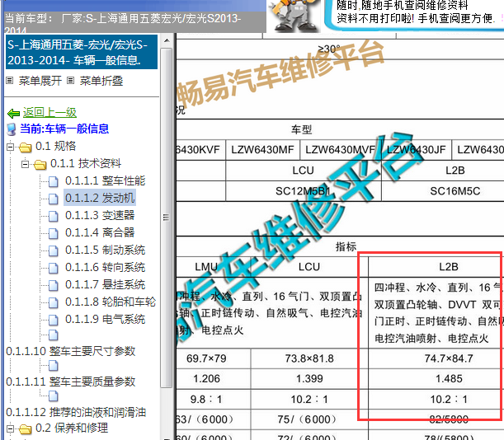The image size is (504, 440).
Task: Click the 0.2 保养和修理 folder icon
Action: point(25,429)
